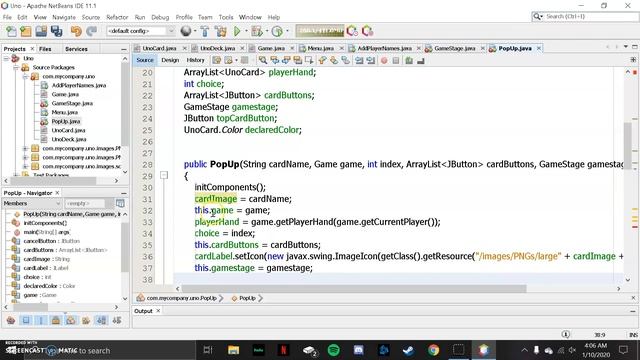Open the Members dropdown in Navigator
640x360 pixels.
(x=32, y=203)
